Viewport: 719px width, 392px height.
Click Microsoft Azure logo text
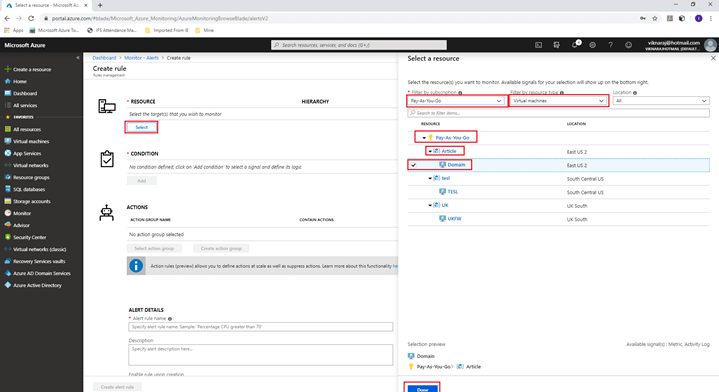tap(25, 45)
